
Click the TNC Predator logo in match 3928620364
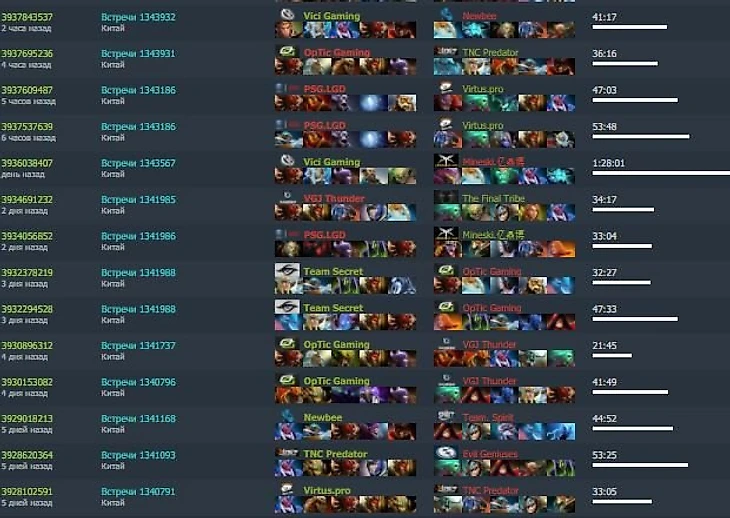(x=287, y=452)
